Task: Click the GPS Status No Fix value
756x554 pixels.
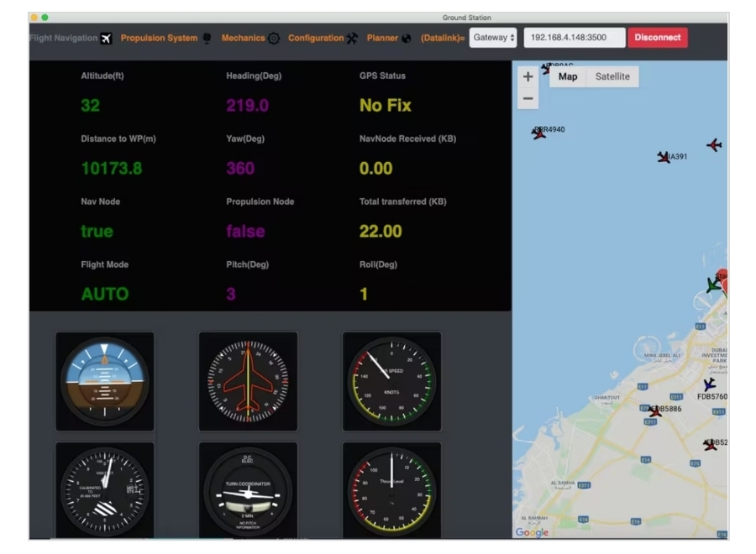Action: [x=386, y=106]
